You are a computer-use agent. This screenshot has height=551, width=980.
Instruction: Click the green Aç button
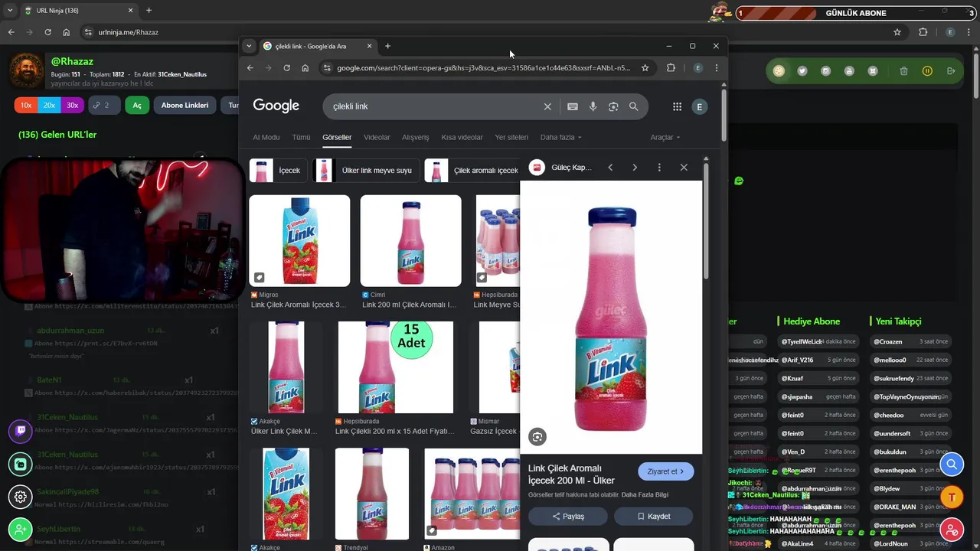(x=137, y=106)
